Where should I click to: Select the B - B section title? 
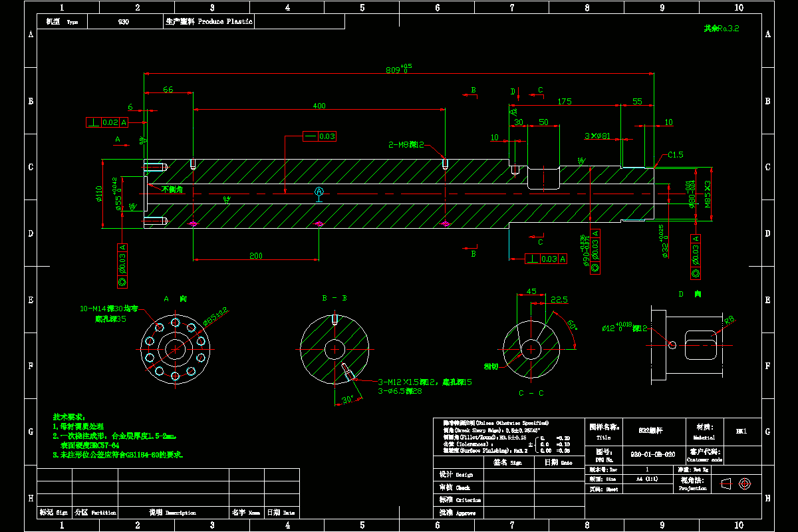(x=334, y=299)
